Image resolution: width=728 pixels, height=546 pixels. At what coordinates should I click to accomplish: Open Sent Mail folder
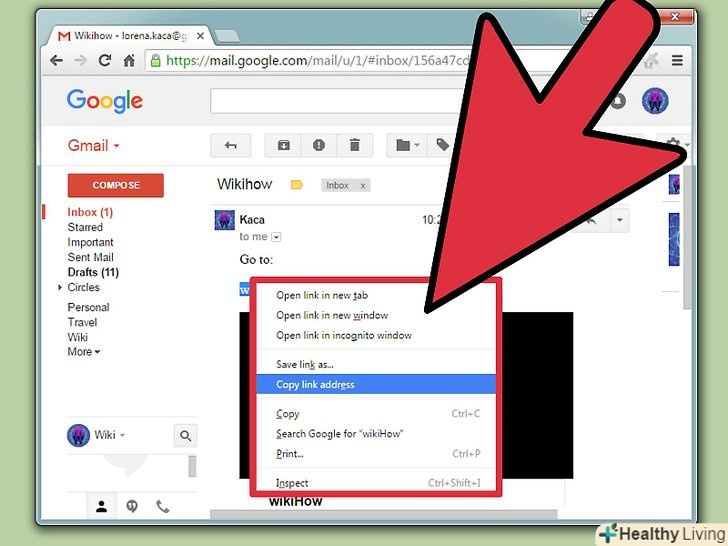[x=91, y=257]
